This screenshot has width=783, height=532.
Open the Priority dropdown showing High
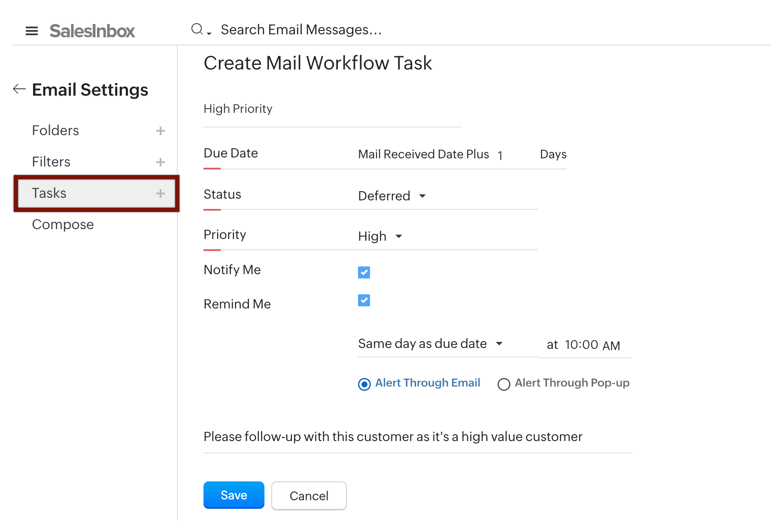tap(380, 236)
